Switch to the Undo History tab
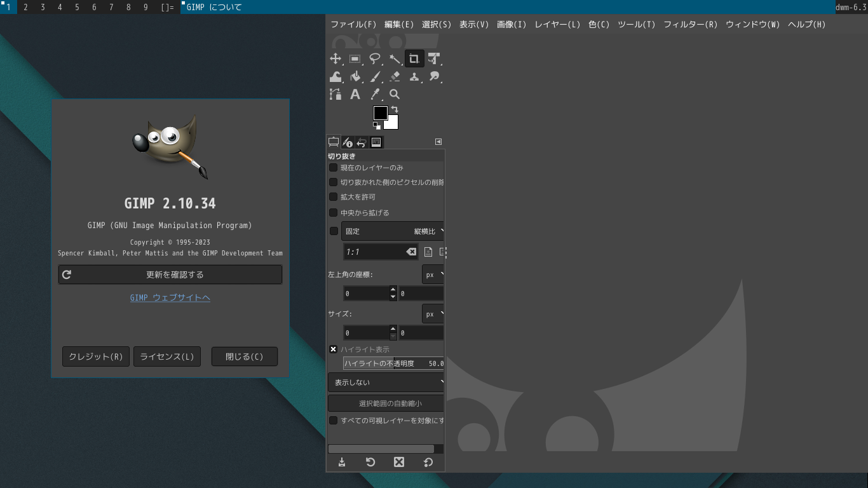Screen dimensions: 868x488 tap(362, 142)
